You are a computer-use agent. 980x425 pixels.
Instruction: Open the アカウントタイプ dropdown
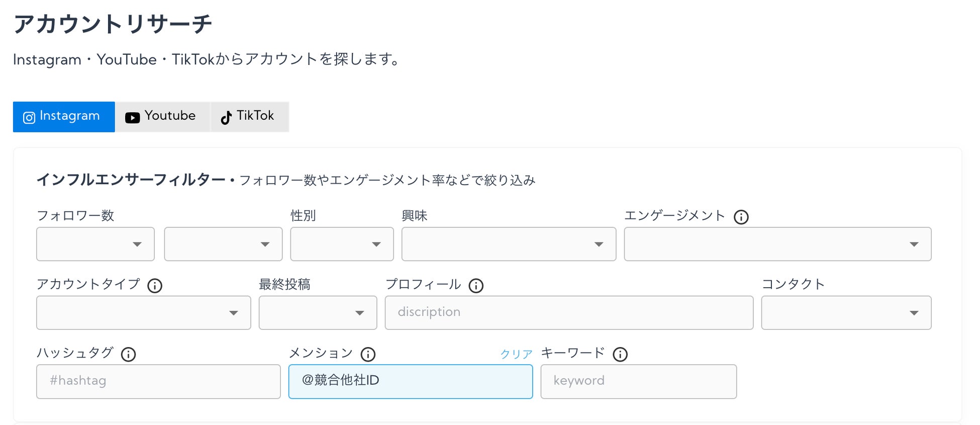[143, 313]
